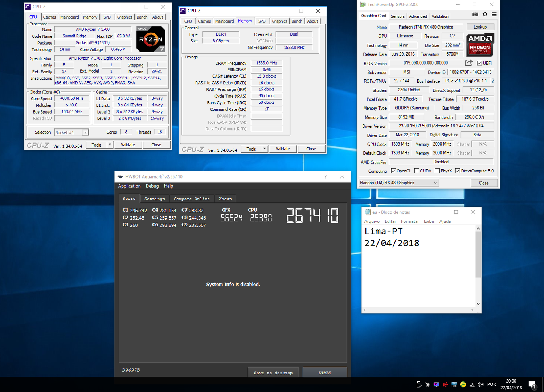Screen dimensions: 544x392
Task: Open the Socket #1 selection dropdown
Action: click(71, 132)
